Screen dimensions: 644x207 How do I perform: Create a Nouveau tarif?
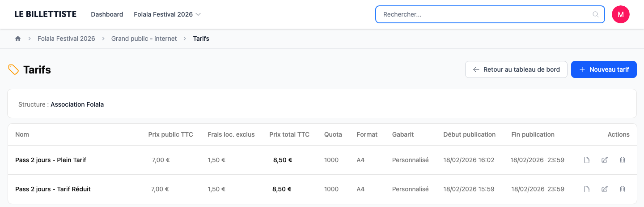[604, 69]
